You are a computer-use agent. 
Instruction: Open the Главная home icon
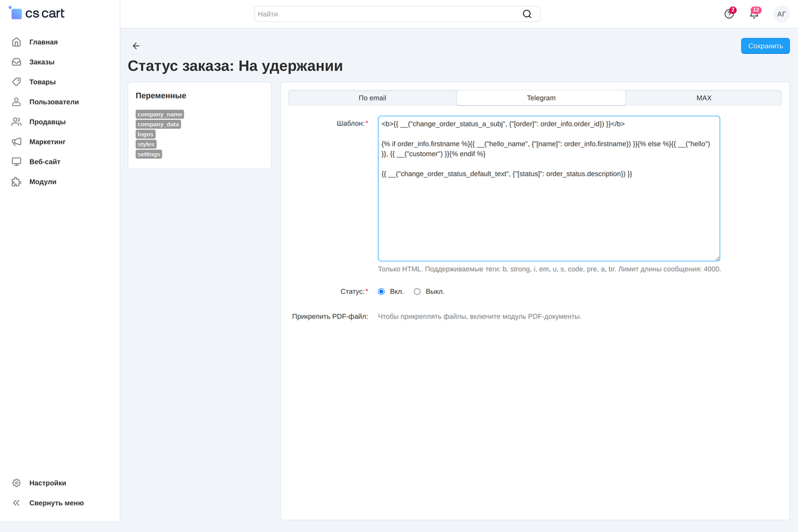click(x=17, y=42)
